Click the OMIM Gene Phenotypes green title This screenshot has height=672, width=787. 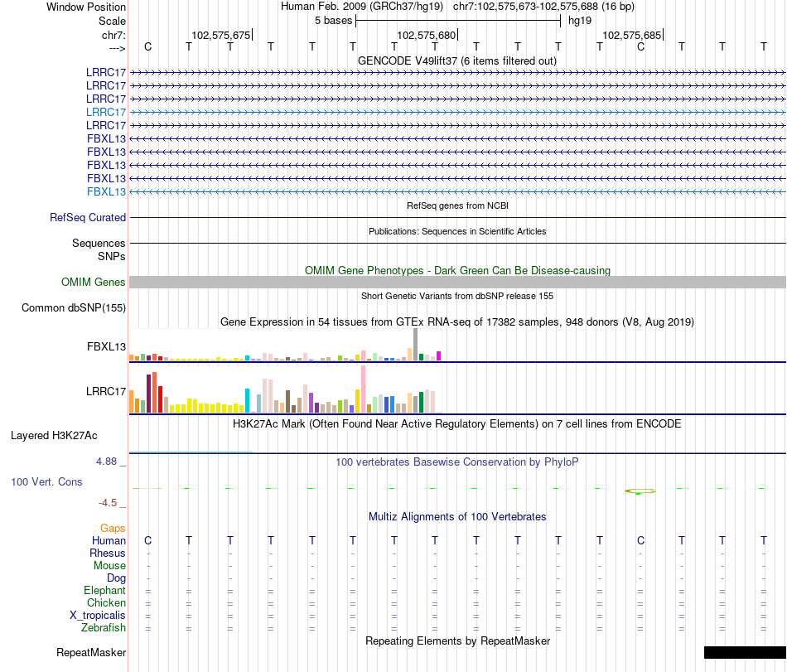pos(457,270)
